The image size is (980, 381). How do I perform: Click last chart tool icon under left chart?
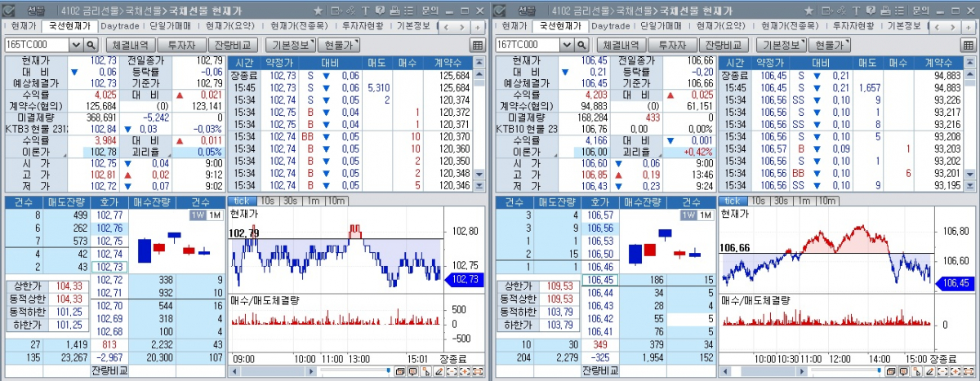[478, 371]
